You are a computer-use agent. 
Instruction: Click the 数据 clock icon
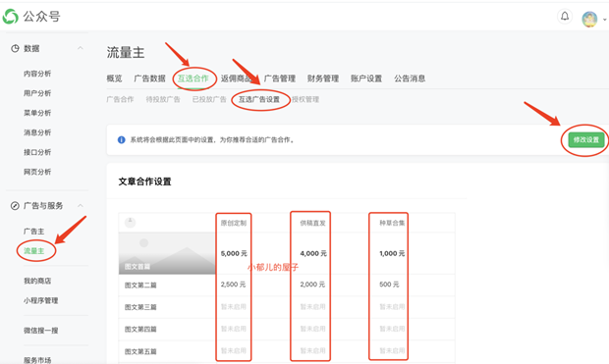tap(15, 48)
